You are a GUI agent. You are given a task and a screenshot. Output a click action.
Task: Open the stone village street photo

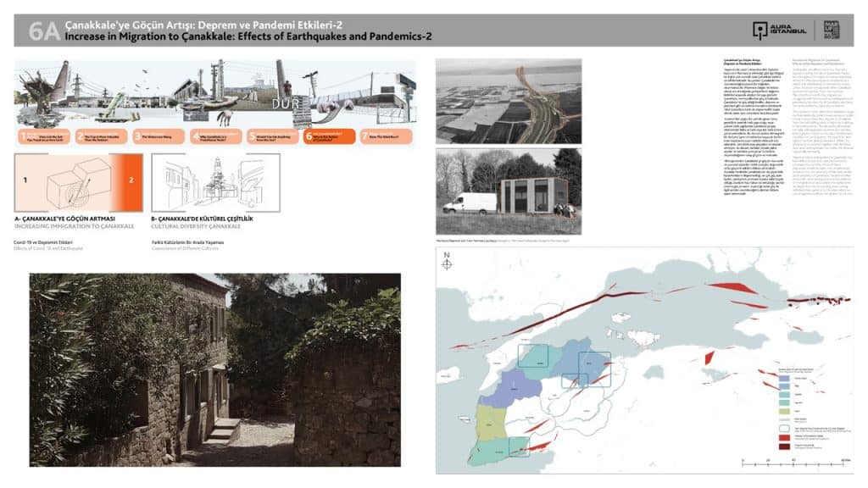tap(214, 369)
